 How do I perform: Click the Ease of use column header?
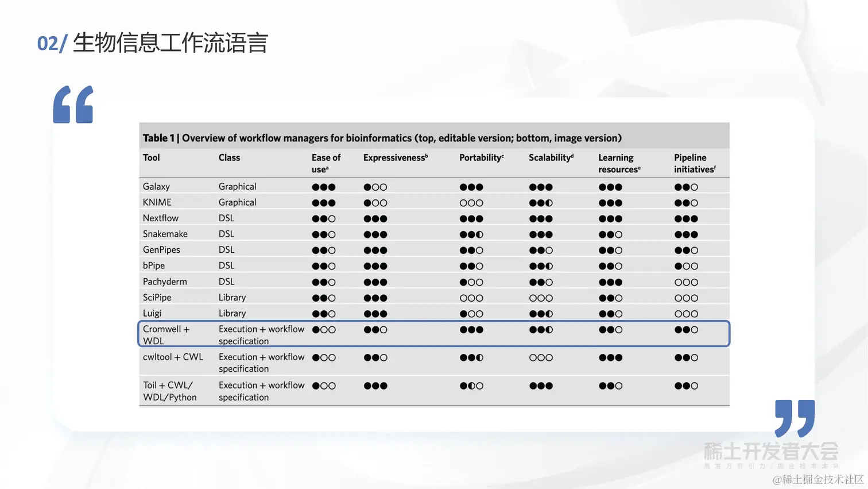(x=326, y=163)
